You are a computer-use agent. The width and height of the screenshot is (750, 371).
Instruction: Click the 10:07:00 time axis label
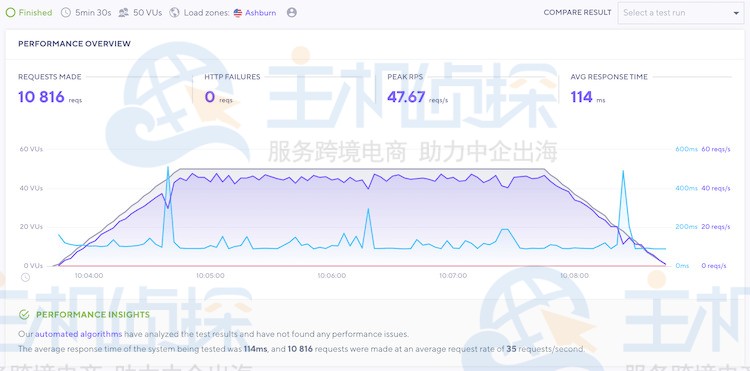(453, 276)
